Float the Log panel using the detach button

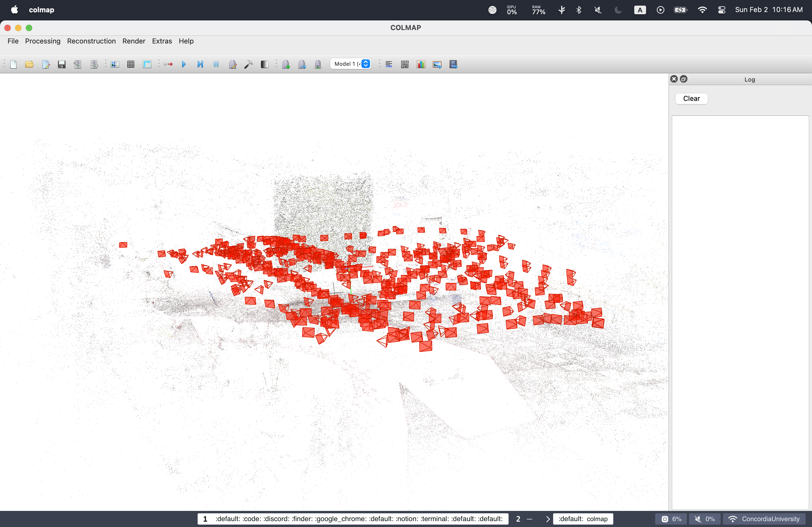[683, 79]
